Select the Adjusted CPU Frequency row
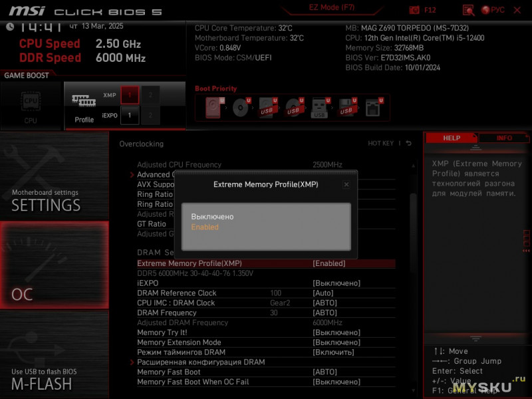532x399 pixels. pyautogui.click(x=266, y=165)
